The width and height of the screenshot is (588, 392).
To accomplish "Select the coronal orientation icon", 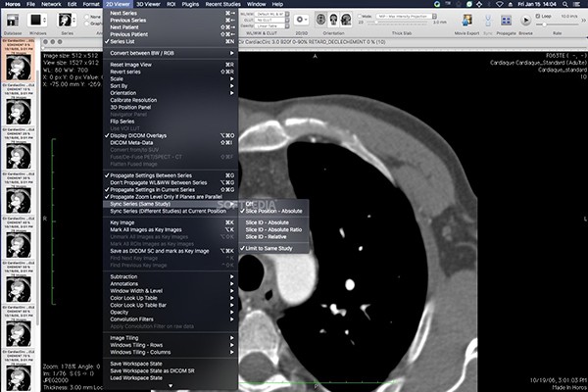I will pyautogui.click(x=333, y=19).
